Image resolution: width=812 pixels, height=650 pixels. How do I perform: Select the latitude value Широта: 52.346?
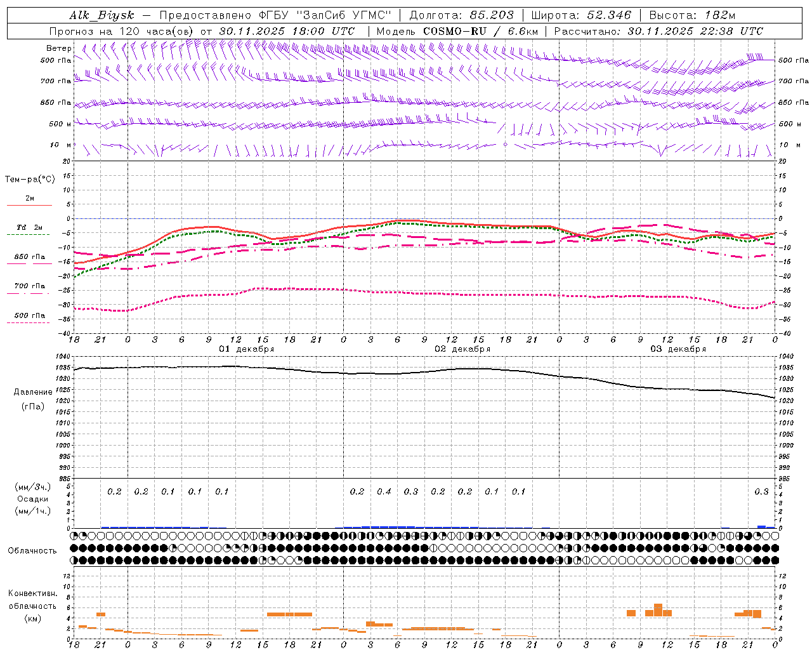click(x=581, y=15)
